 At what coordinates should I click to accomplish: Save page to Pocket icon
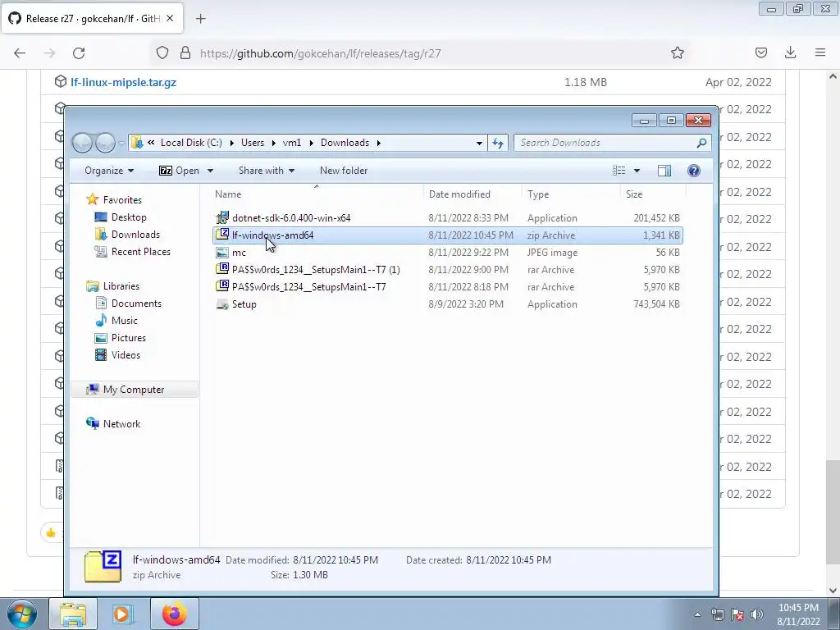point(760,52)
